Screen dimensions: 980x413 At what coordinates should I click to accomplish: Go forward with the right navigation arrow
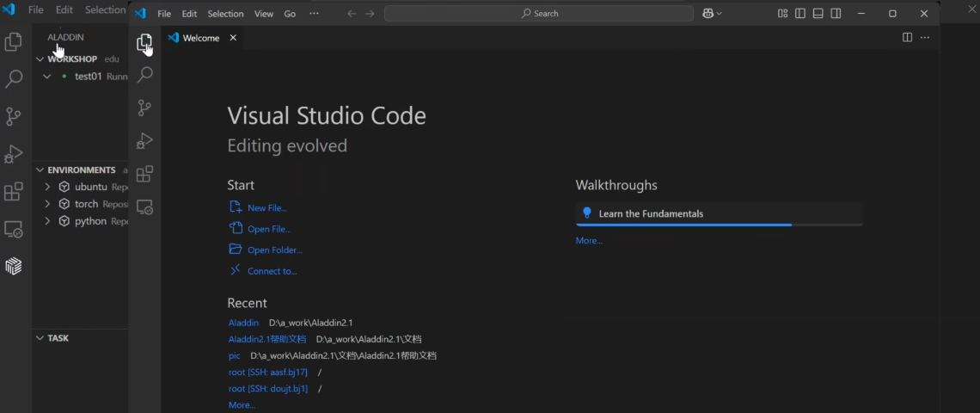coord(370,13)
